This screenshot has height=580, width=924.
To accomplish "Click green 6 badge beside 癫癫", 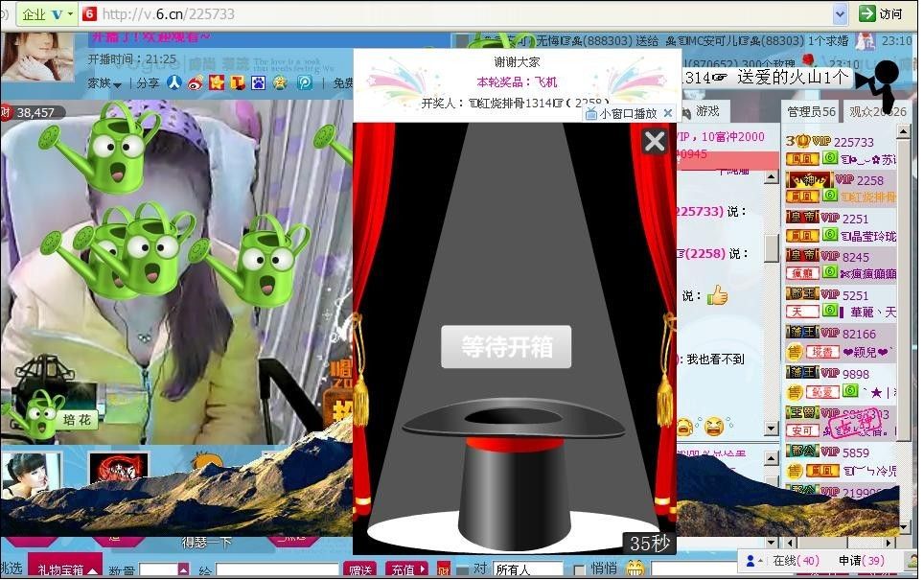I will 830,272.
